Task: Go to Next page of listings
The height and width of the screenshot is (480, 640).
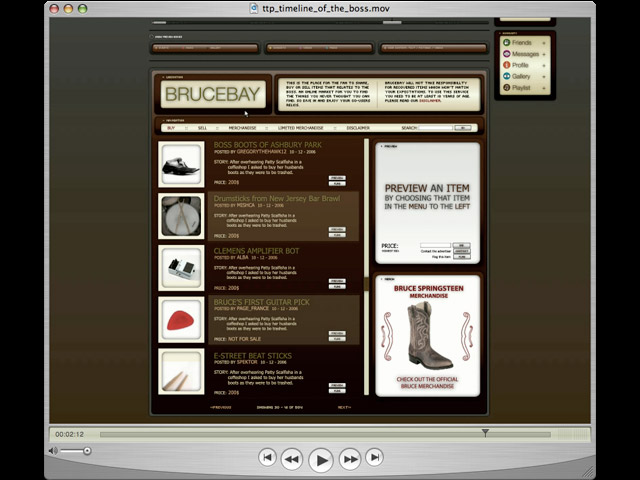Action: 344,407
